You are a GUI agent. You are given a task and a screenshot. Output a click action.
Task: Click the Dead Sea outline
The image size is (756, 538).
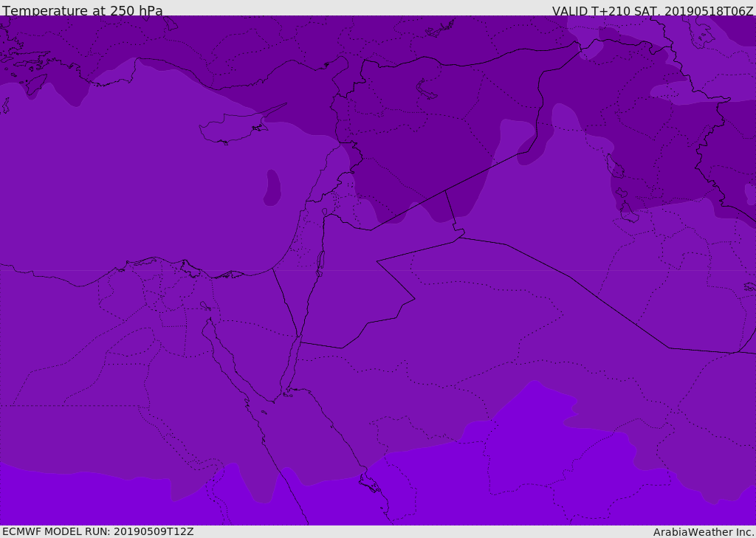point(320,262)
